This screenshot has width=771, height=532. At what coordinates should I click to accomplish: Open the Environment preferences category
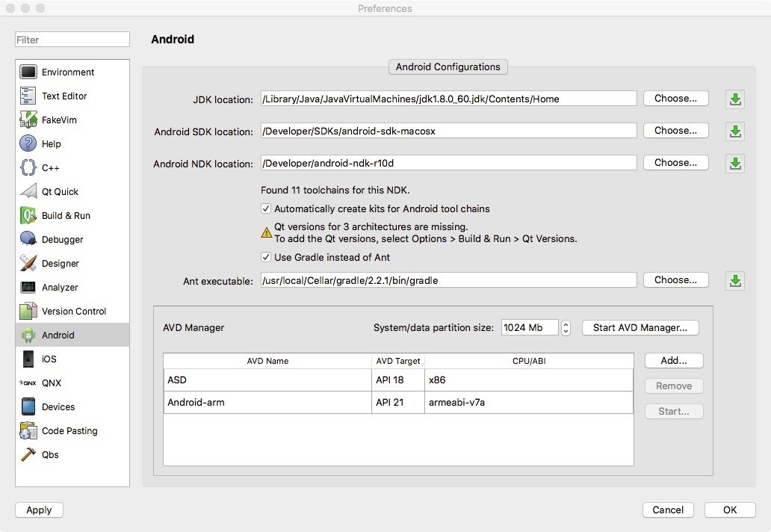pyautogui.click(x=72, y=72)
